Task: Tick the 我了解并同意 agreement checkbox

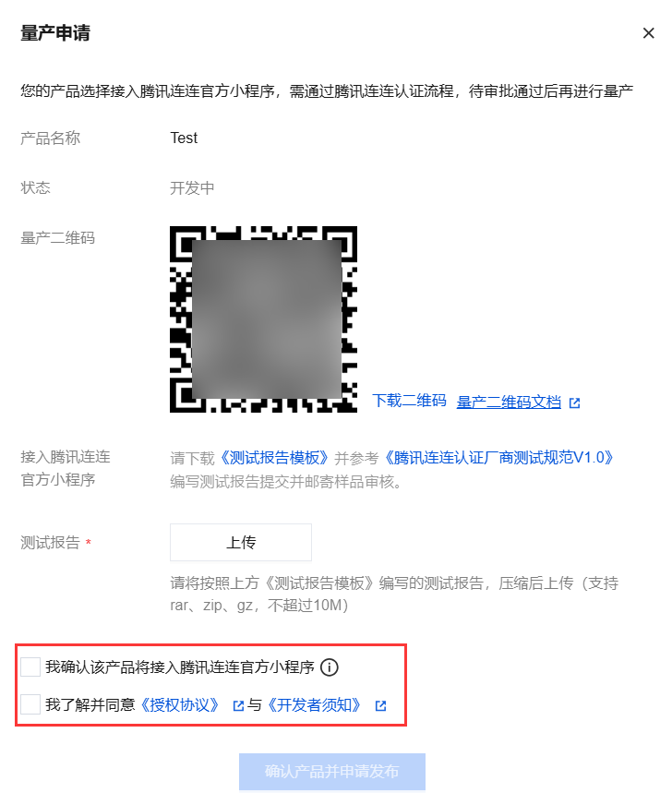Action: pos(30,704)
